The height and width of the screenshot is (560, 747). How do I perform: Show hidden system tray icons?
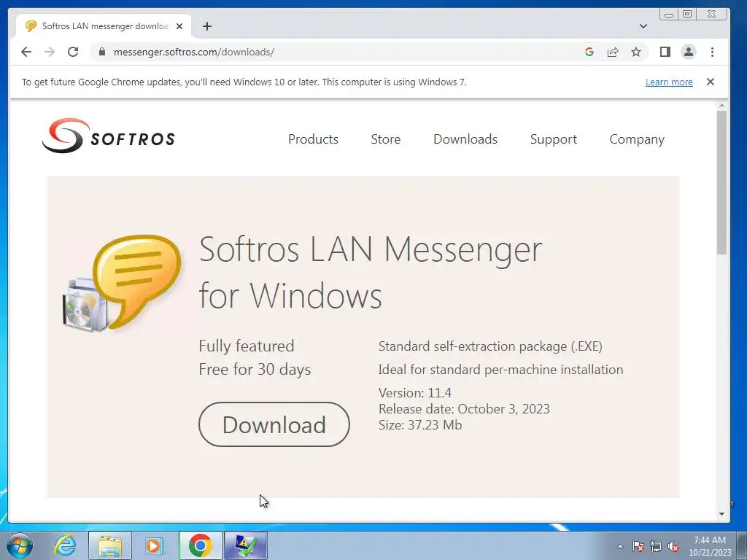coord(620,546)
